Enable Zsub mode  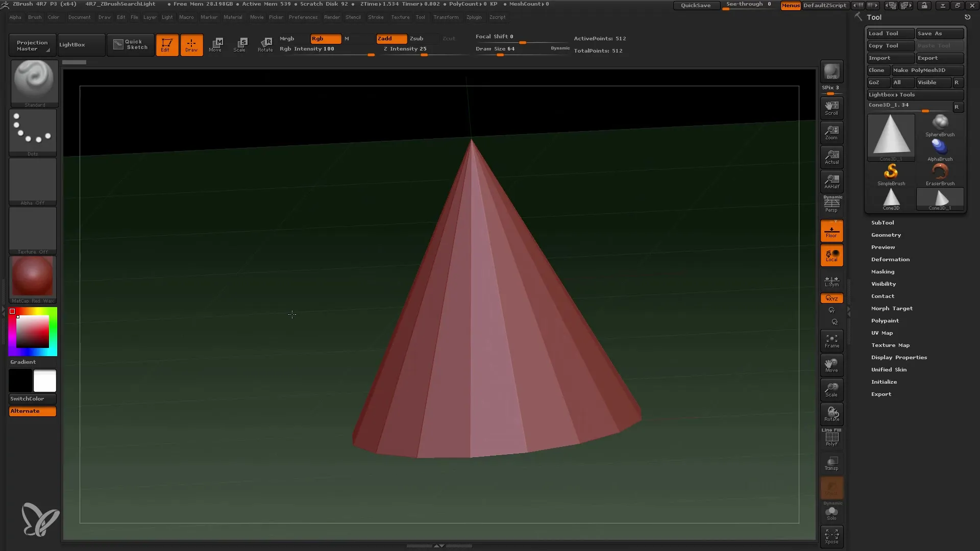[423, 39]
